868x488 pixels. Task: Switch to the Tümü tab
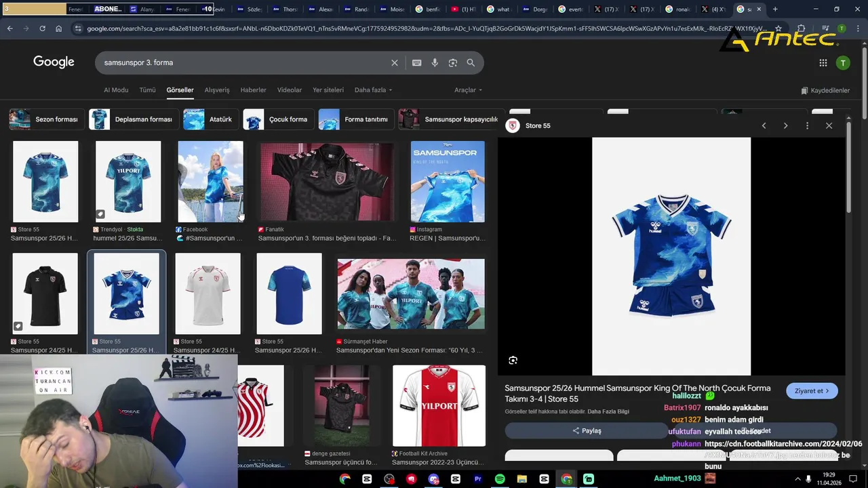(147, 90)
